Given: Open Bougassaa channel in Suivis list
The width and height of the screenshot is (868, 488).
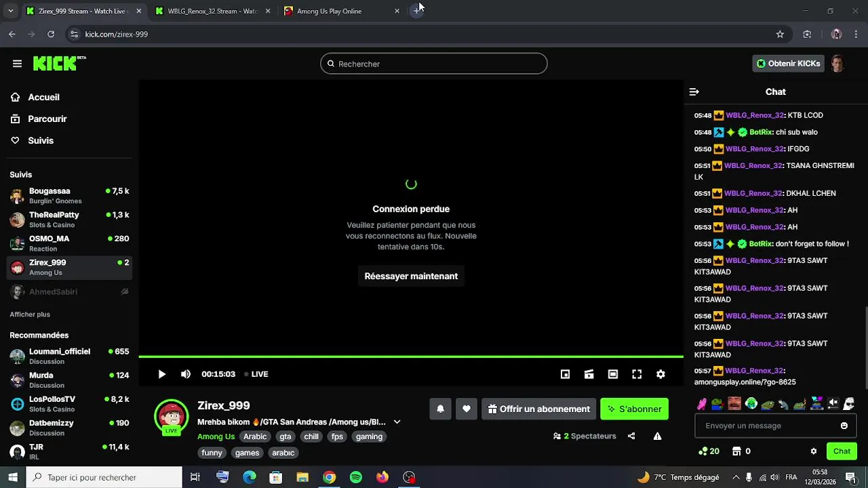Looking at the screenshot, I should [x=69, y=196].
